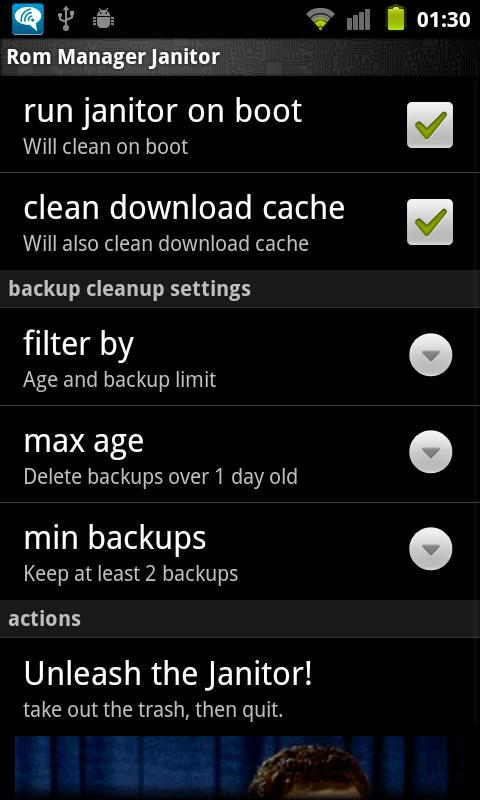The width and height of the screenshot is (480, 800).
Task: Tap the 01:30 clock in status bar
Action: 443,20
